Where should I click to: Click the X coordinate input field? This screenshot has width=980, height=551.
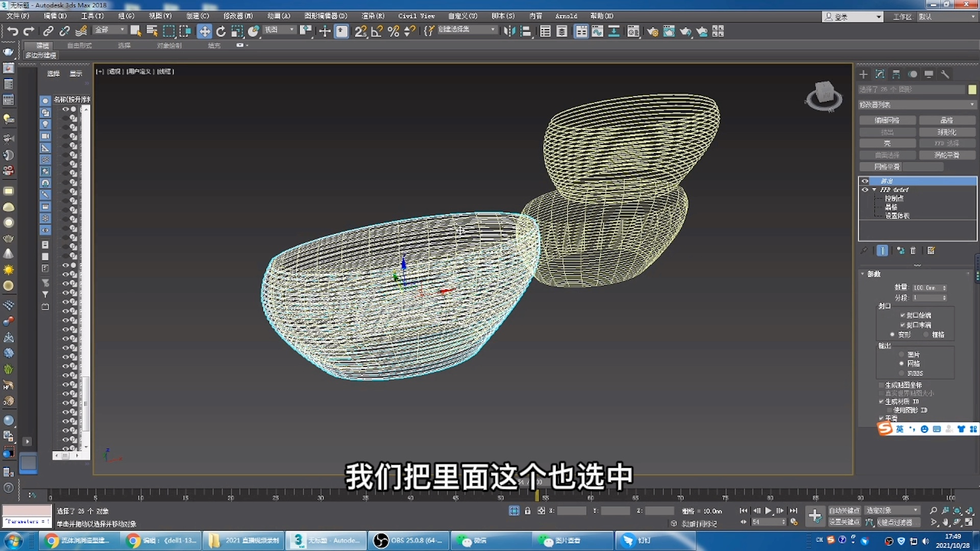tap(572, 511)
